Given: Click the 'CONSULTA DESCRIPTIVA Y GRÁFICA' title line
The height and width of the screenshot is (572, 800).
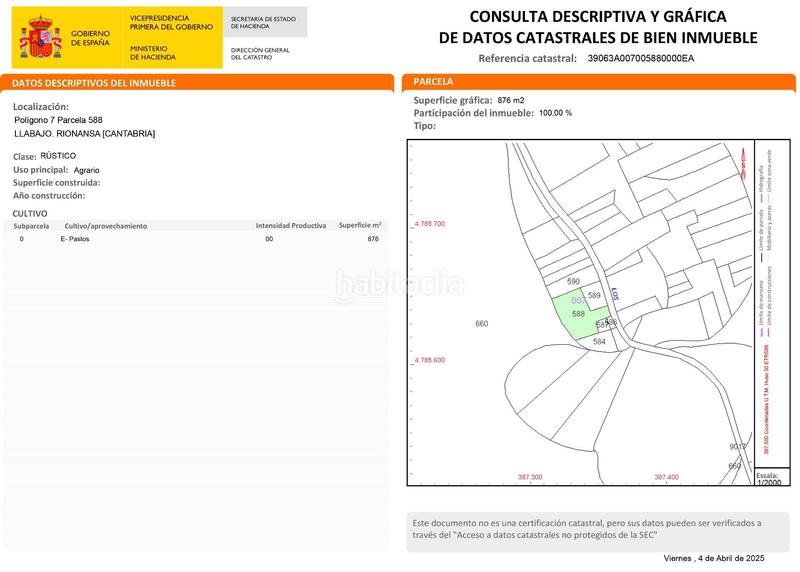Looking at the screenshot, I should point(598,17).
